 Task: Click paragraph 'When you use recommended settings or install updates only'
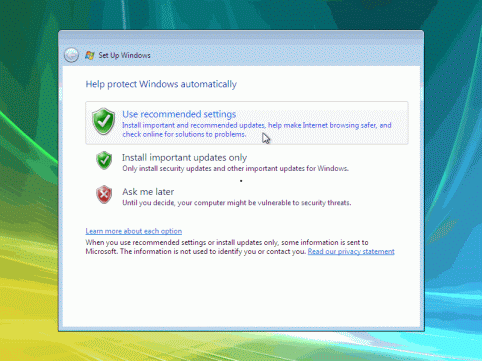pyautogui.click(x=240, y=247)
